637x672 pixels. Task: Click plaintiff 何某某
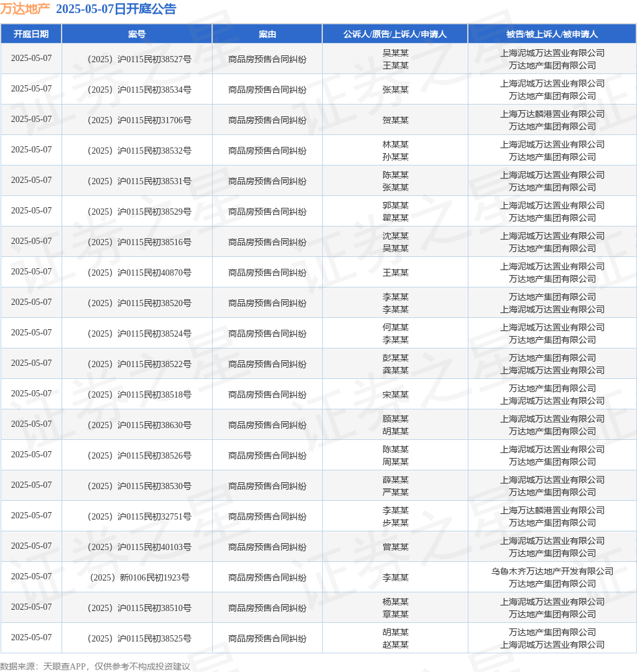point(396,327)
